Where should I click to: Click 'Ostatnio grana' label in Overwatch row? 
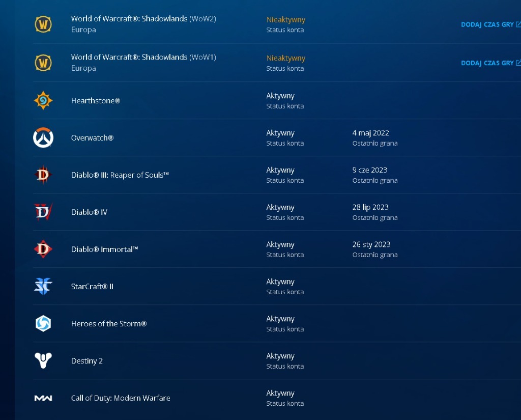375,144
